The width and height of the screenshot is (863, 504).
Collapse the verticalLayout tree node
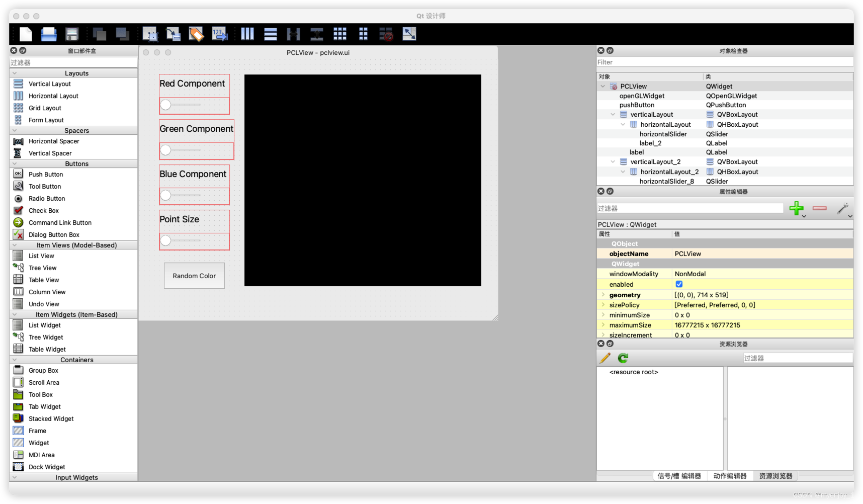pyautogui.click(x=613, y=115)
